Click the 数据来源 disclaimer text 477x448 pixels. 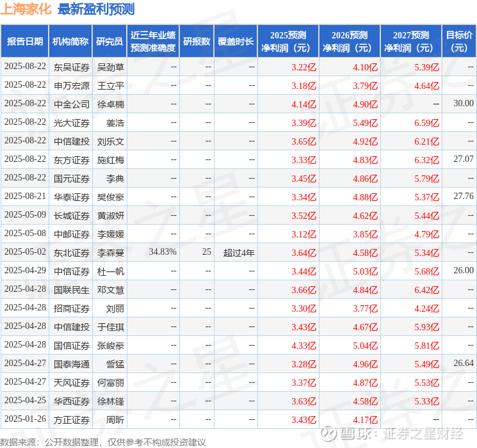pyautogui.click(x=103, y=442)
